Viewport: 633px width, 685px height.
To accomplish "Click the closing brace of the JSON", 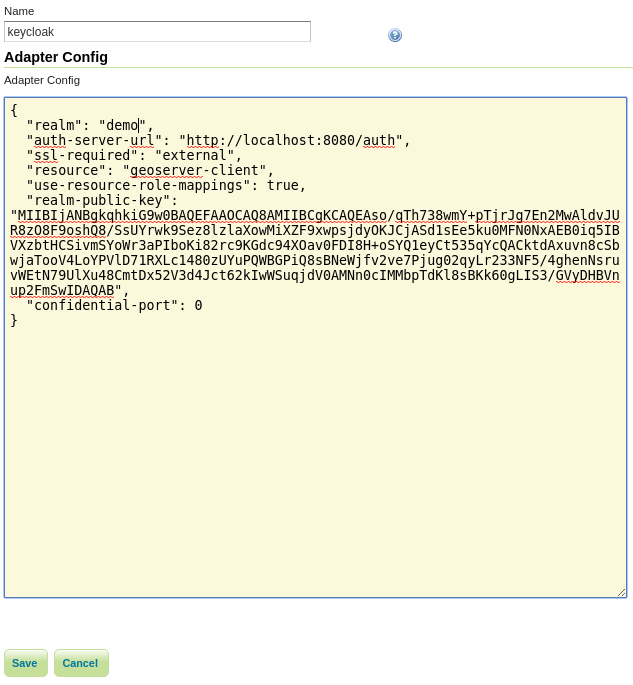I will (x=14, y=321).
